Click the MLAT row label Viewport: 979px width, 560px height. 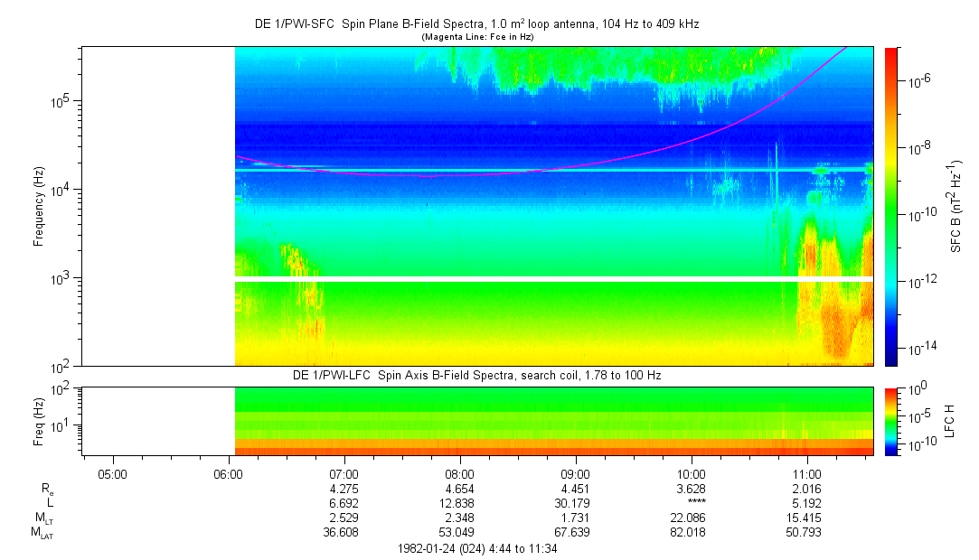[42, 532]
